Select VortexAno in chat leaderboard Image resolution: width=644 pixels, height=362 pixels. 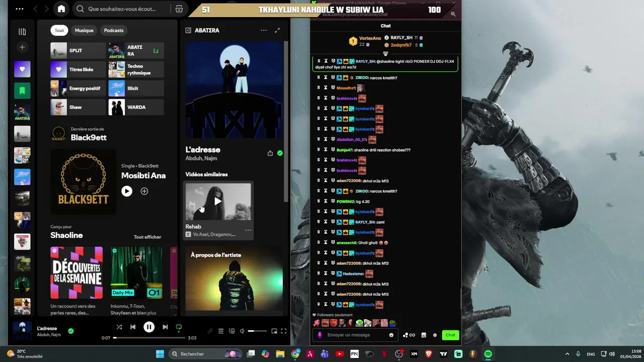(370, 38)
